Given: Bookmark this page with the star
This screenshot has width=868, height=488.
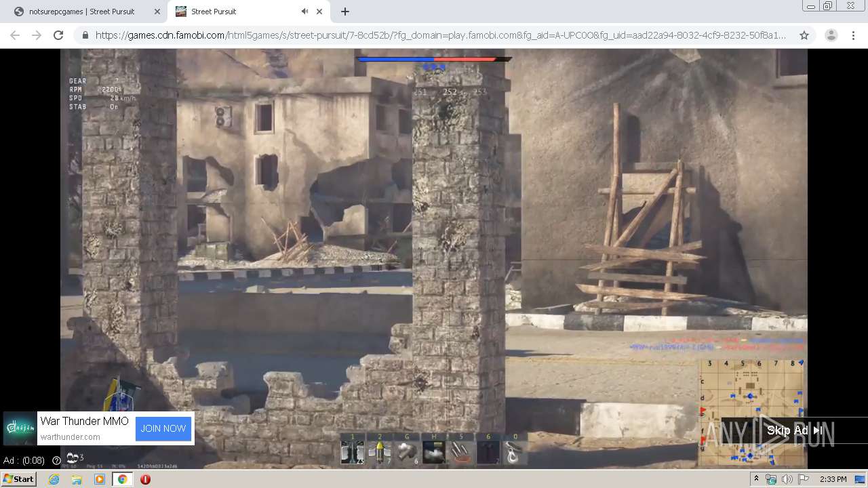Looking at the screenshot, I should pos(804,35).
